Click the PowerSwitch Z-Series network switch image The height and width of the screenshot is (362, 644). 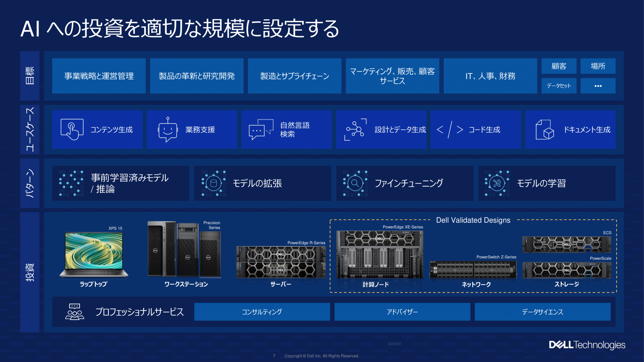[x=473, y=270]
